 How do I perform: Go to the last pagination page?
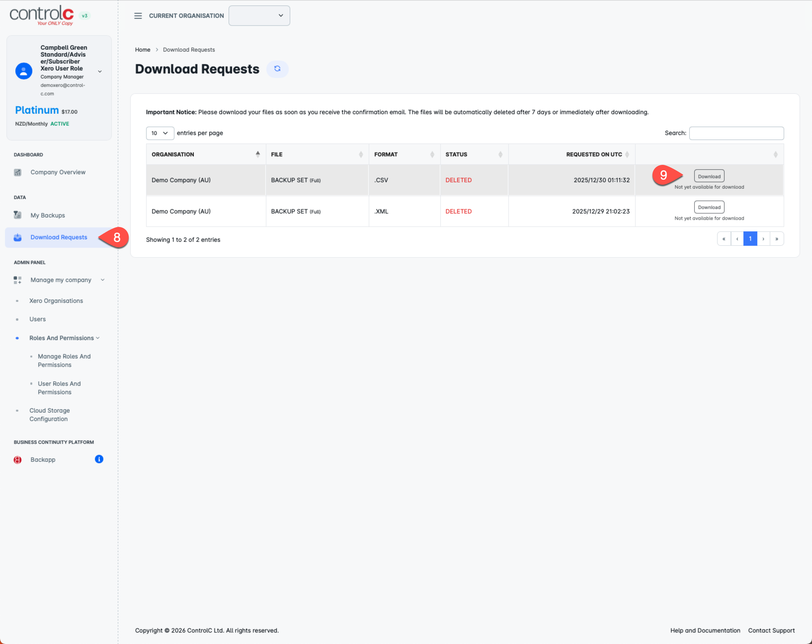(777, 239)
